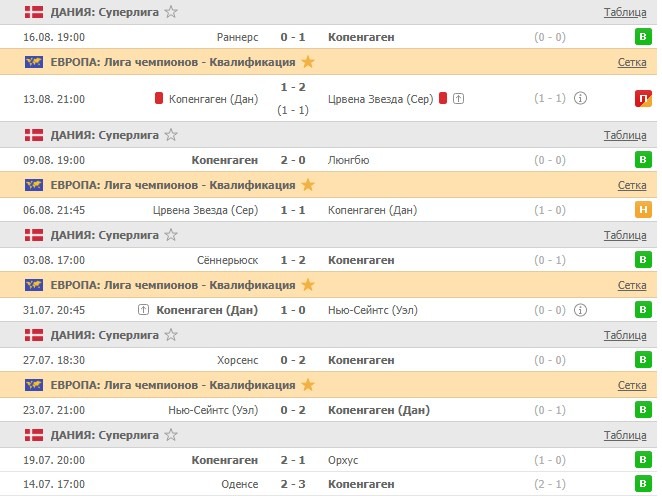The height and width of the screenshot is (496, 662).
Task: Click the 2 - 0 score of Копенгаген – Люнгбю
Action: click(x=293, y=160)
